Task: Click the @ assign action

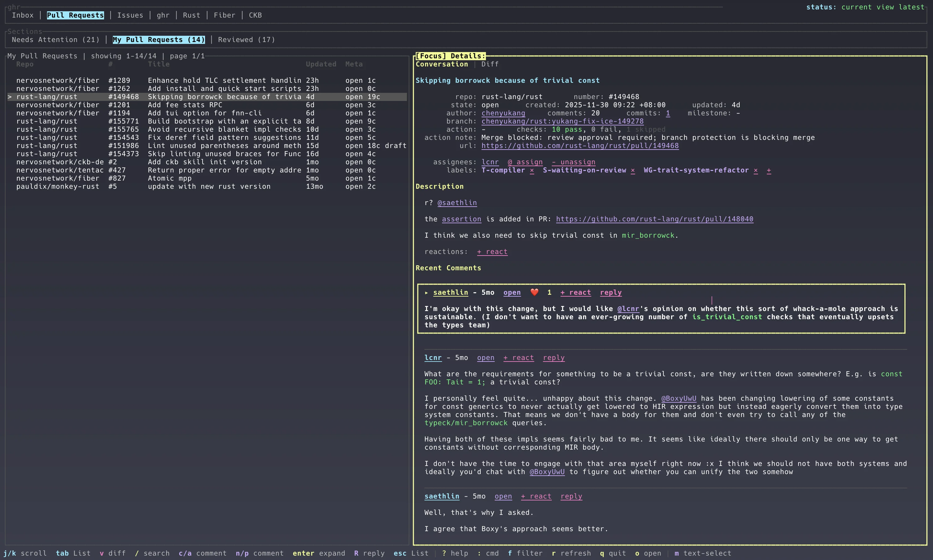Action: tap(525, 162)
